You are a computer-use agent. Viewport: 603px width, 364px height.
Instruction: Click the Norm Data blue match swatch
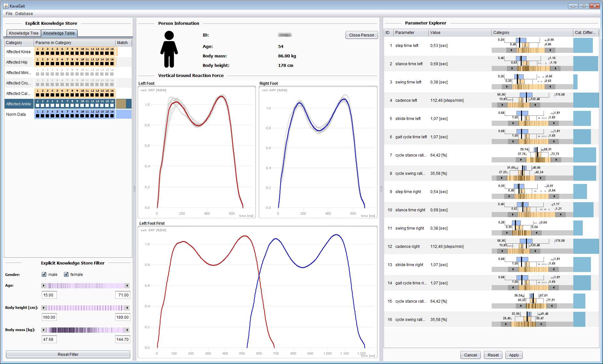coord(123,114)
